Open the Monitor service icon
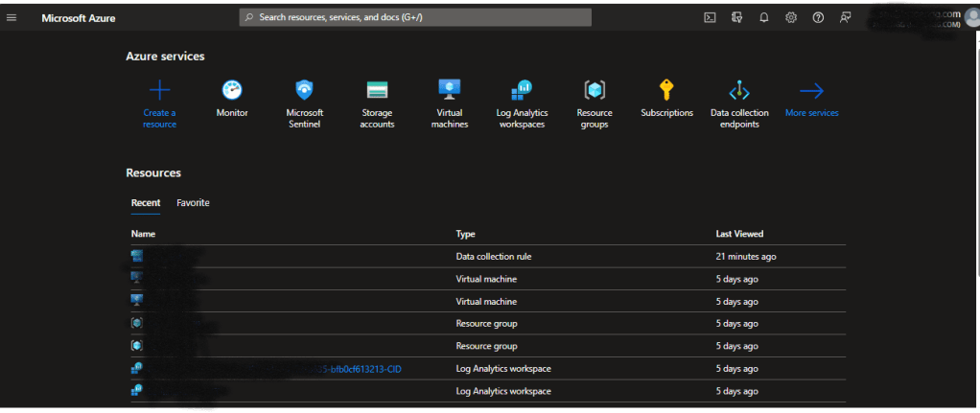 coord(232,91)
